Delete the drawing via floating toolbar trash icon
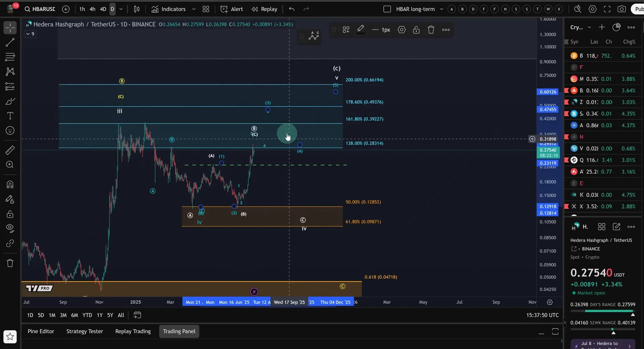644x349 pixels. pyautogui.click(x=431, y=30)
